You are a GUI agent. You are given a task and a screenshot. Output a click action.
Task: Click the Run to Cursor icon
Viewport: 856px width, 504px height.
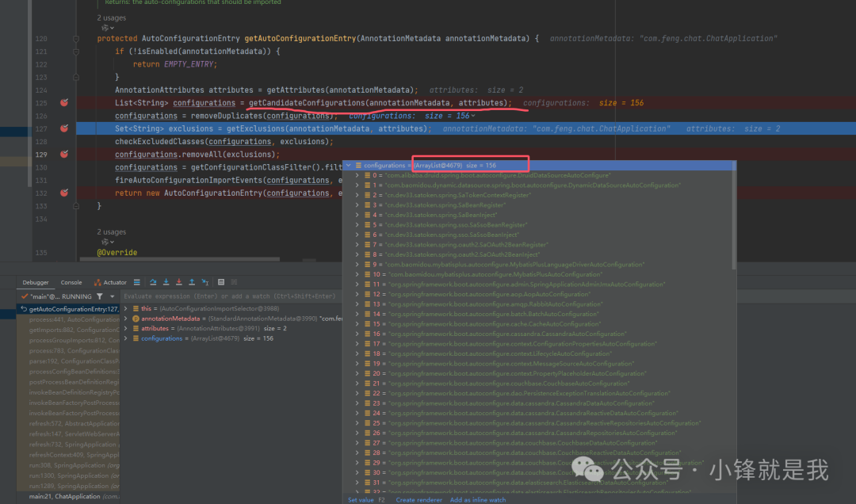pyautogui.click(x=204, y=282)
